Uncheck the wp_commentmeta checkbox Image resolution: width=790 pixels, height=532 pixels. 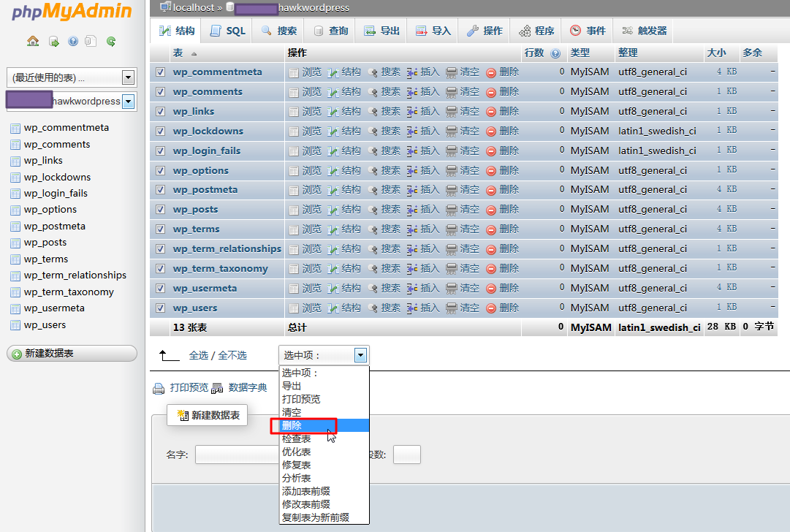point(160,72)
